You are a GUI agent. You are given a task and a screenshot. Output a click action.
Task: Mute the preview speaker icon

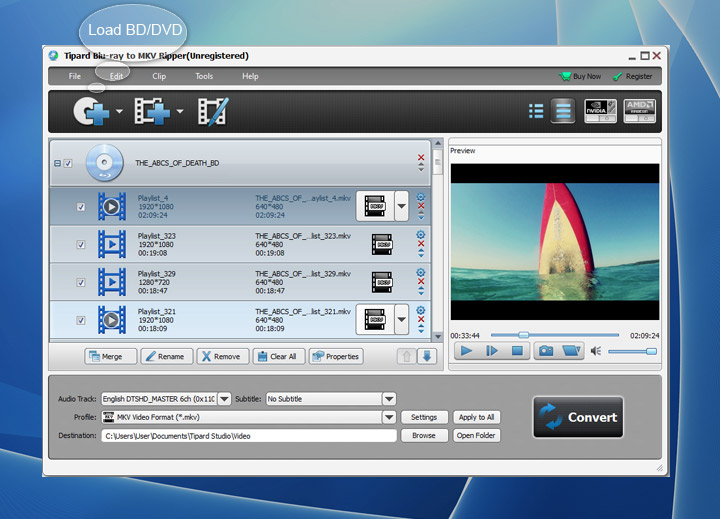pyautogui.click(x=596, y=351)
